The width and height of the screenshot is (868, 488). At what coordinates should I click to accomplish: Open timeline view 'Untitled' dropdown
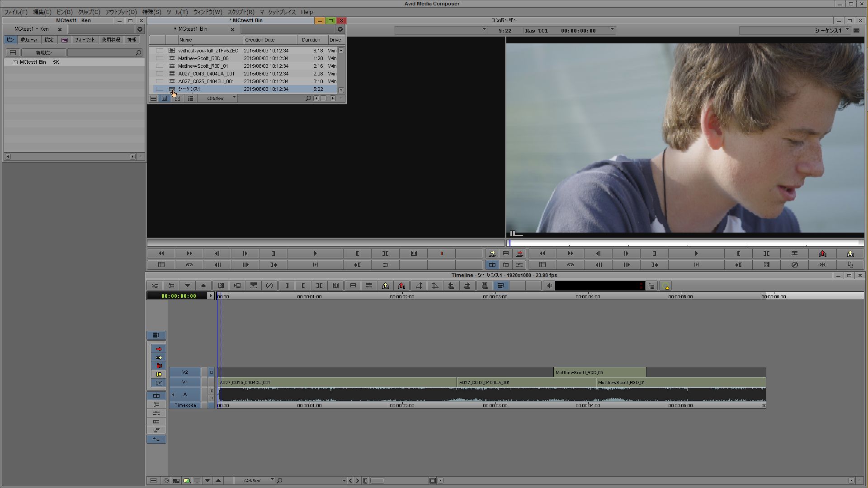(x=272, y=480)
